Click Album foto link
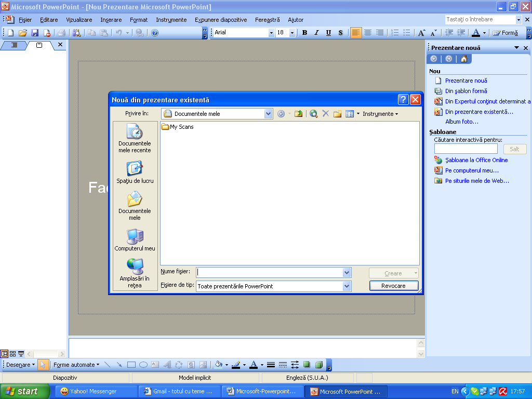This screenshot has width=532, height=399. (462, 122)
